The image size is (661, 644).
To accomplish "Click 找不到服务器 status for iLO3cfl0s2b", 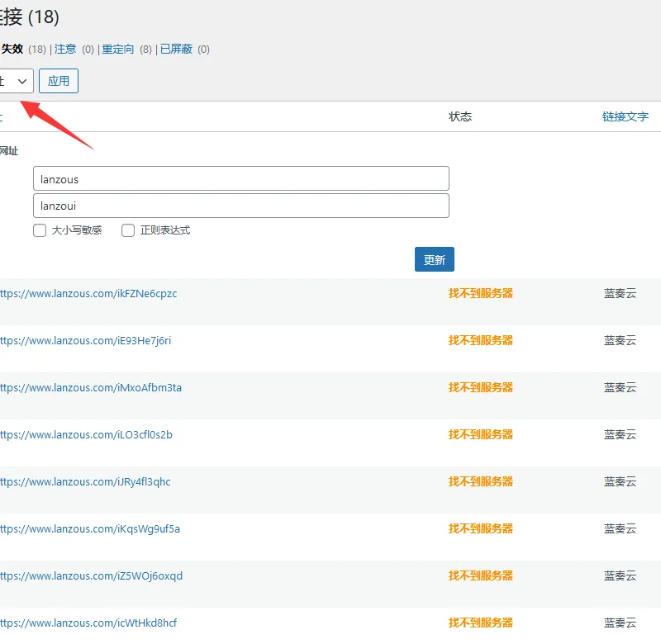I will pos(481,434).
